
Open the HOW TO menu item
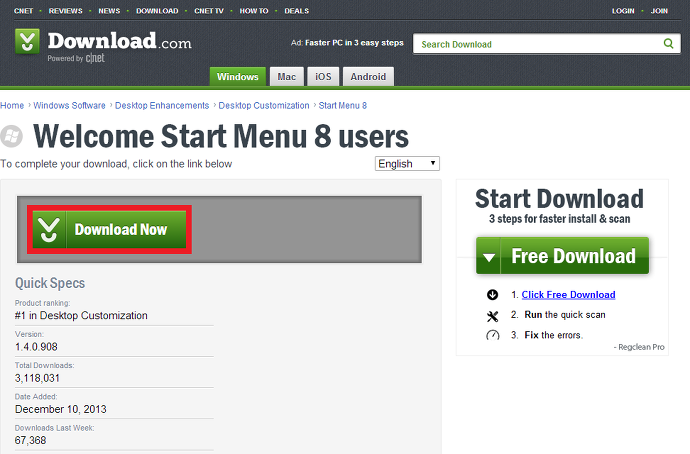[x=254, y=11]
